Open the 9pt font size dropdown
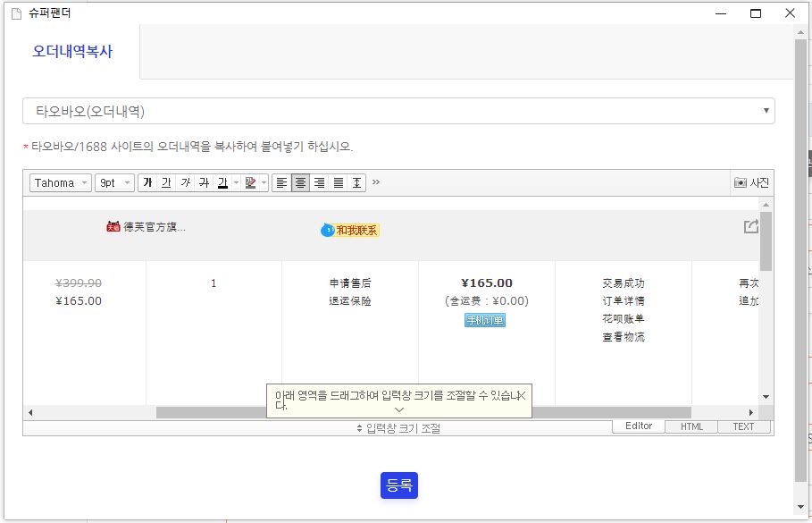Viewport: 812px width, 523px height. [x=114, y=182]
